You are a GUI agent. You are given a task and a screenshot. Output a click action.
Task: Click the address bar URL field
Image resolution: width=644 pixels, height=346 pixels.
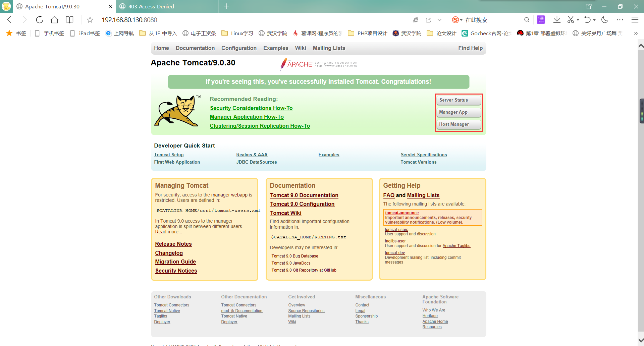point(255,20)
